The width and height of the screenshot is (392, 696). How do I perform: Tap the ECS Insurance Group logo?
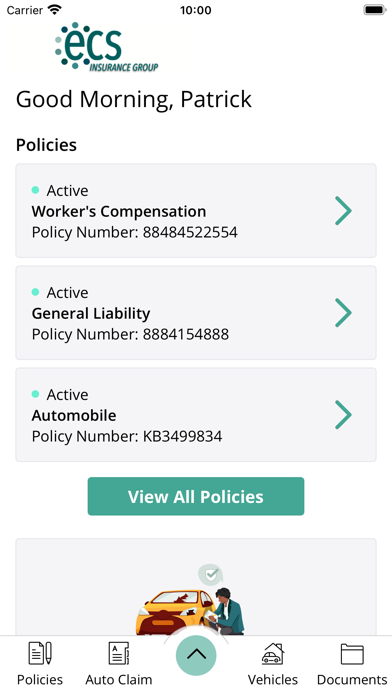point(107,47)
